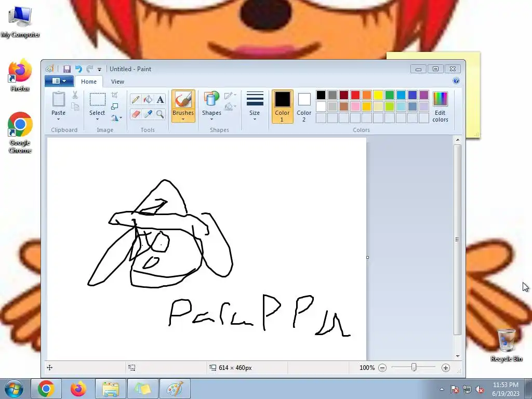This screenshot has height=399, width=532.
Task: Click the Redo arrow in title bar
Action: pos(89,69)
